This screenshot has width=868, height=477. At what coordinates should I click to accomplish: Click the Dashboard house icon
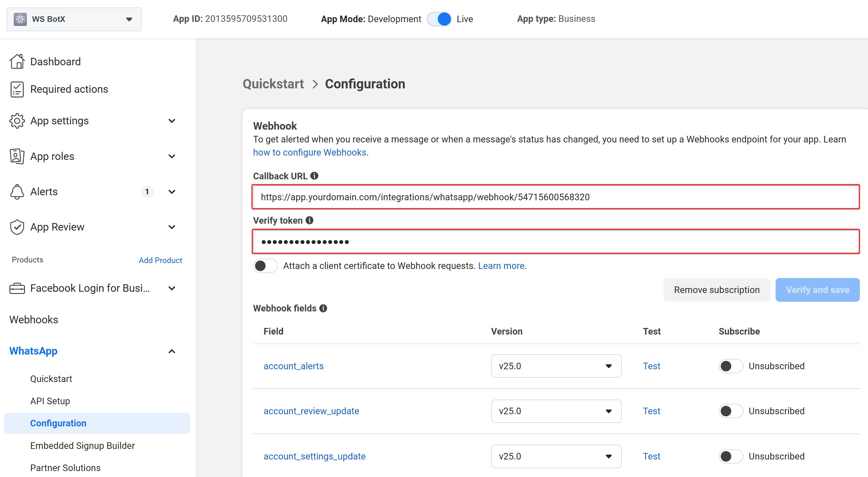[x=17, y=62]
